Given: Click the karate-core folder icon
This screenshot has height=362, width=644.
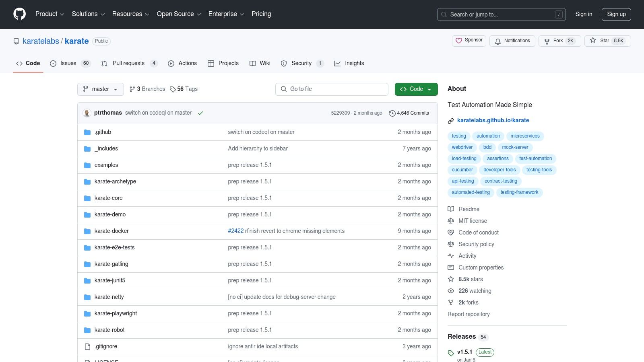Looking at the screenshot, I should [87, 198].
